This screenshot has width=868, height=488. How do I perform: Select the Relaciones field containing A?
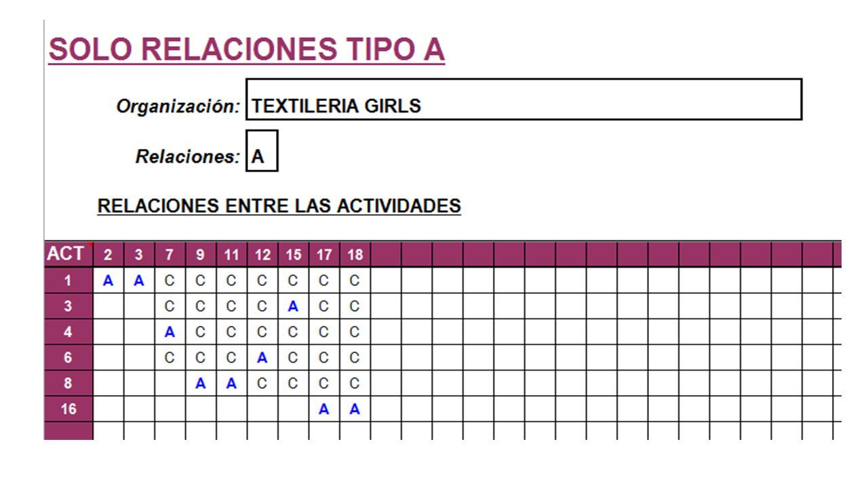coord(262,150)
